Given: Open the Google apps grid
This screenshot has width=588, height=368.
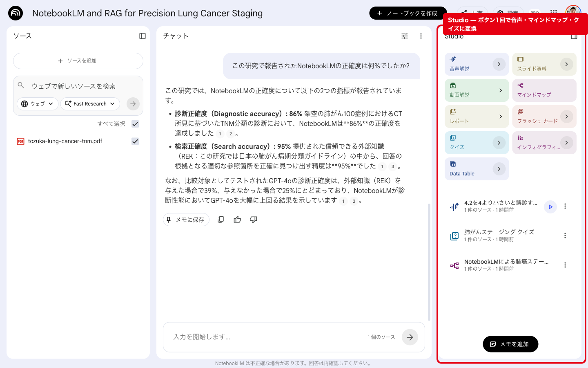Looking at the screenshot, I should click(553, 13).
